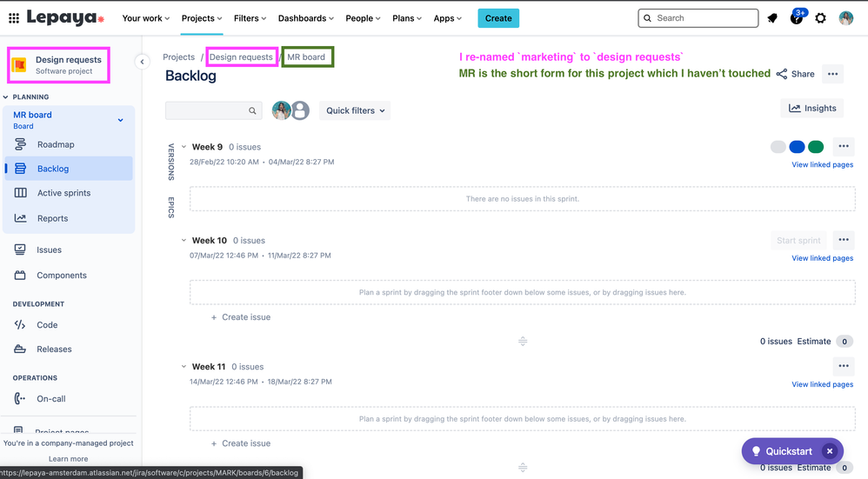868x479 pixels.
Task: Click the blue in-progress status pill in Week 9
Action: pos(797,147)
